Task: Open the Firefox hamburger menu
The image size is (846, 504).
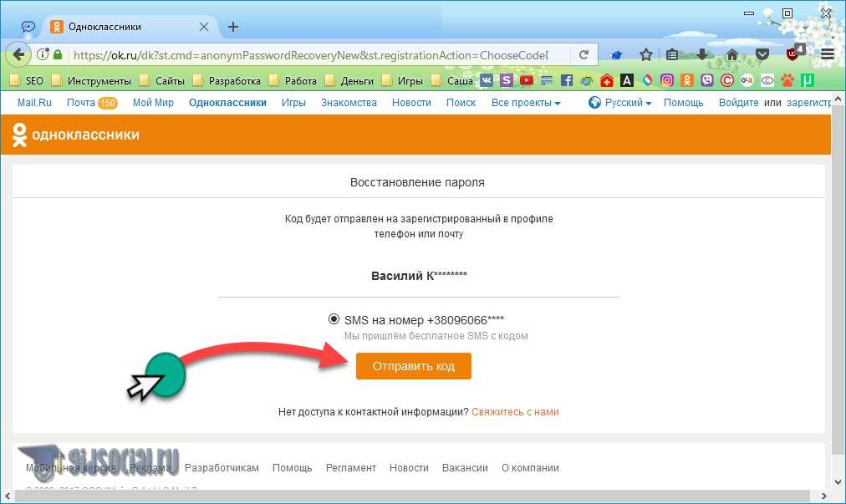Action: [x=828, y=55]
